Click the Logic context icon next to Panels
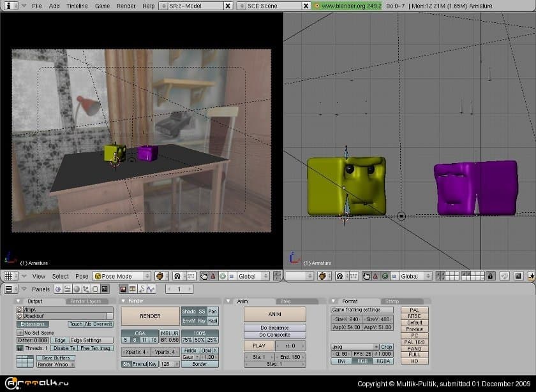The width and height of the screenshot is (536, 392). click(58, 289)
